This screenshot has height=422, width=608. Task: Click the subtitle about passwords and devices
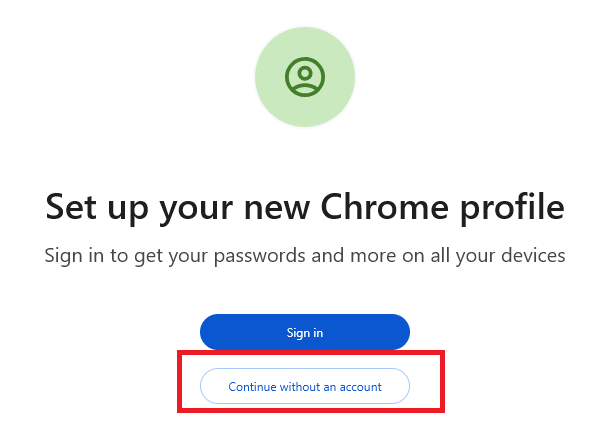click(305, 256)
